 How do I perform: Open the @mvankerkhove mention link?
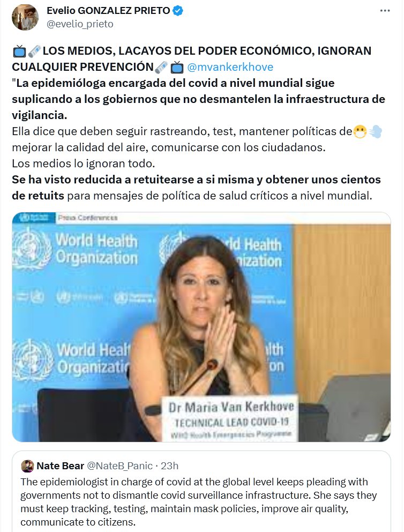click(x=230, y=67)
